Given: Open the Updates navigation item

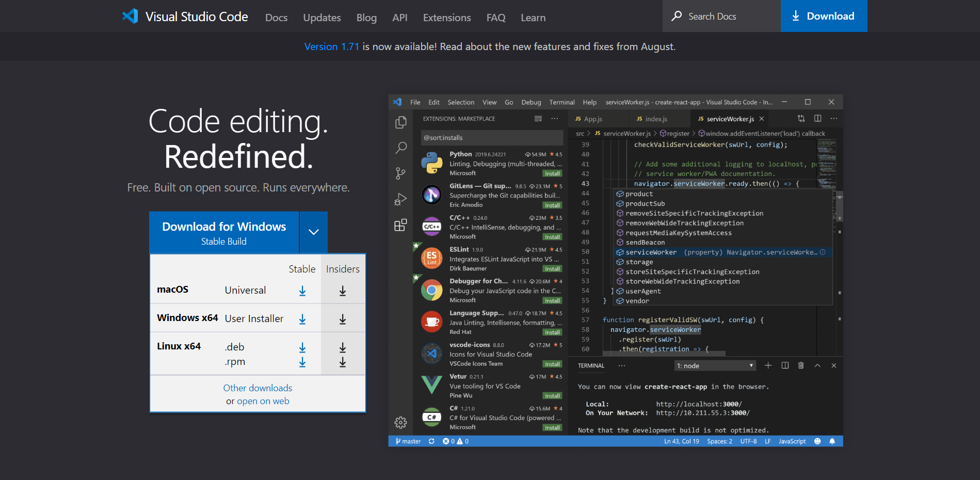Looking at the screenshot, I should [x=322, y=18].
